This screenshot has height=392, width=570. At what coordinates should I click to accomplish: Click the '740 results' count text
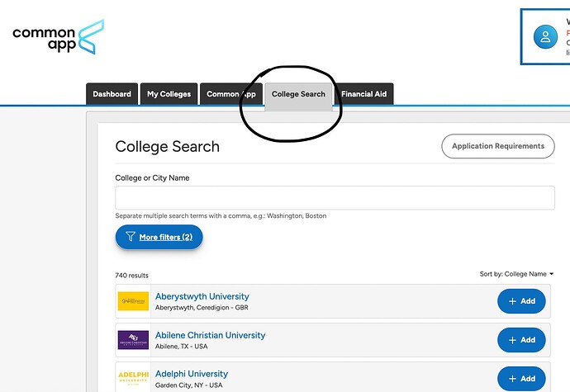(131, 276)
